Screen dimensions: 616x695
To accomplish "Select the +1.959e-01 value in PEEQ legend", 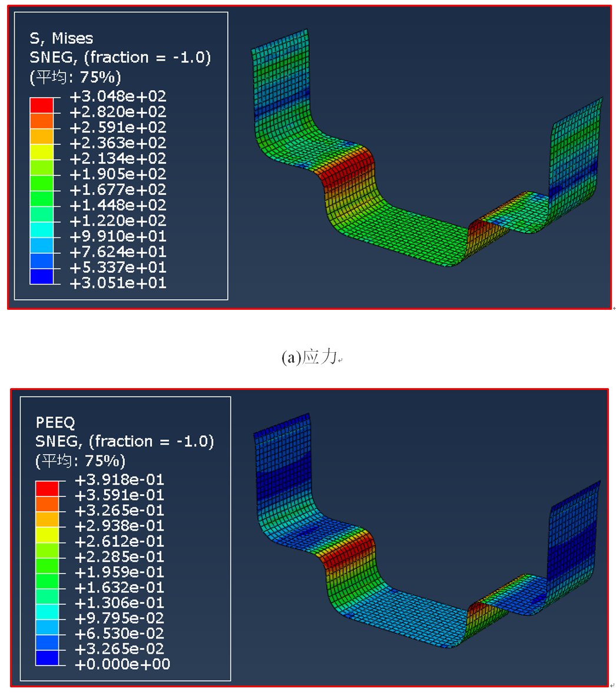I will [120, 572].
